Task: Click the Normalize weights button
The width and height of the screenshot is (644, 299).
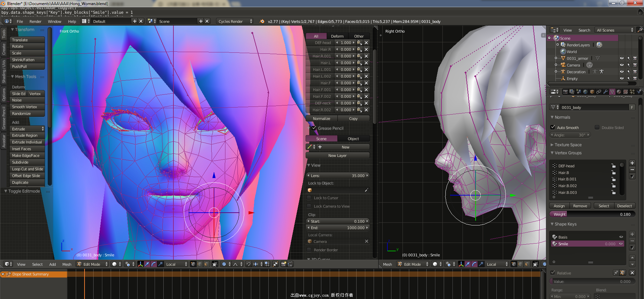Action: pos(321,118)
